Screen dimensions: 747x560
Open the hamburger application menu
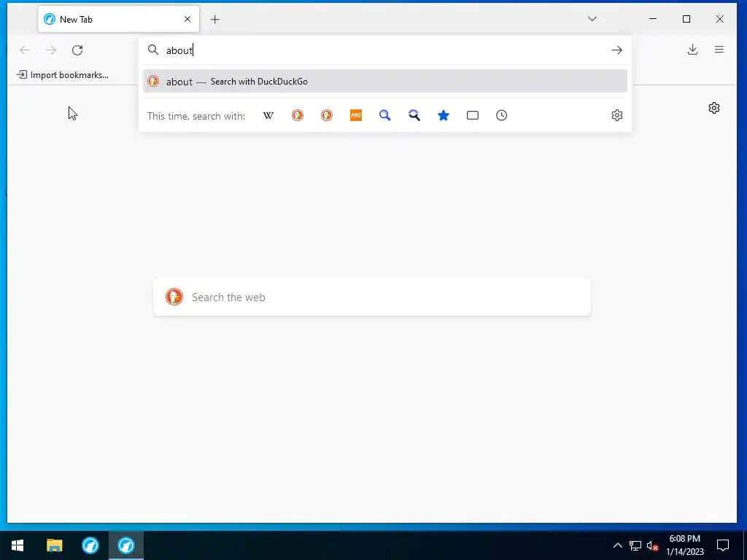[x=719, y=50]
